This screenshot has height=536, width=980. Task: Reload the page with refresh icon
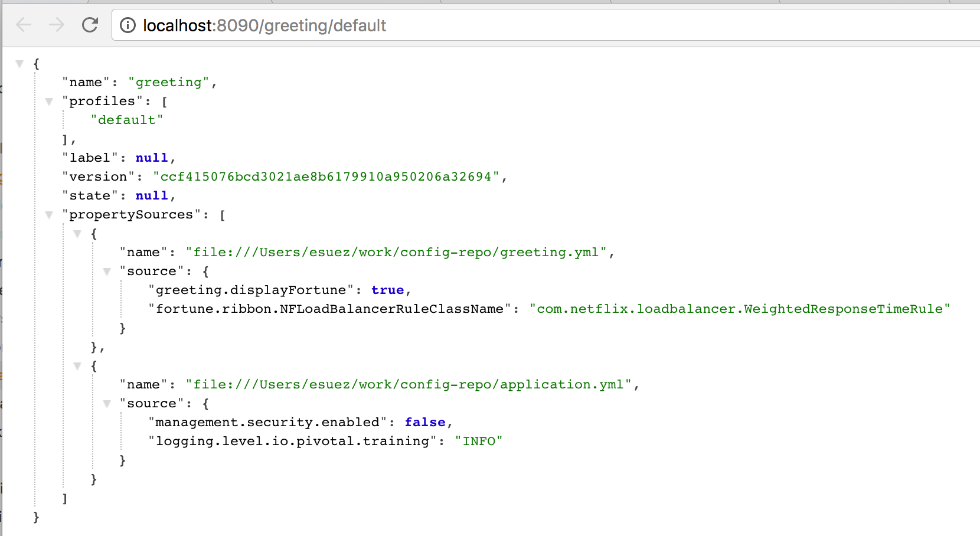(90, 25)
